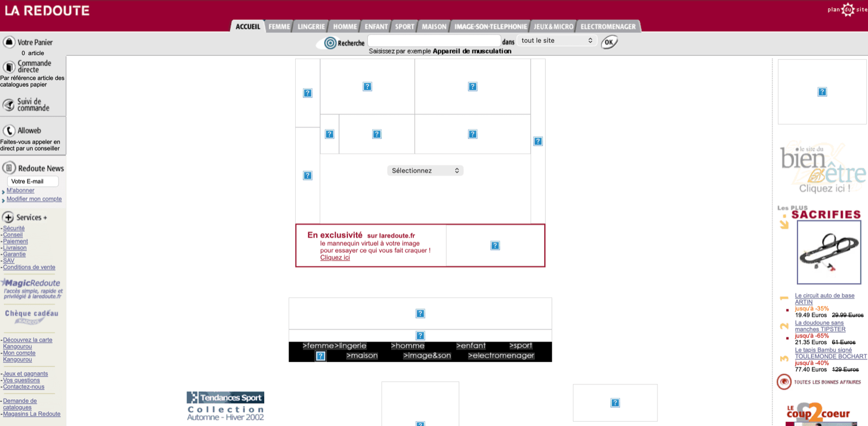Click the Redoute News icon
The image size is (868, 426).
point(9,168)
